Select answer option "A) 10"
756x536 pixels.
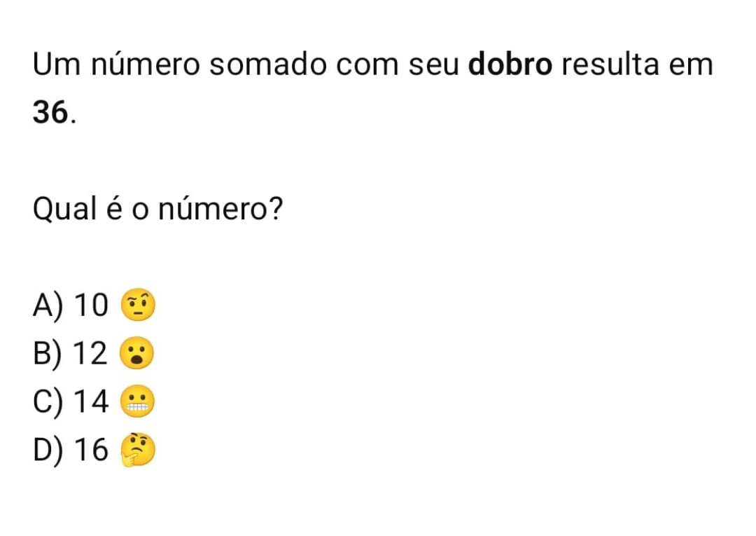[x=71, y=305]
